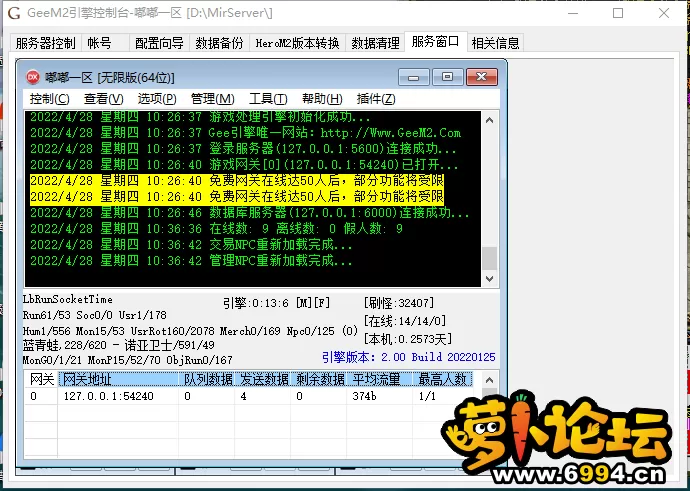Click the 最高人数 column header
This screenshot has width=690, height=491.
pyautogui.click(x=443, y=379)
